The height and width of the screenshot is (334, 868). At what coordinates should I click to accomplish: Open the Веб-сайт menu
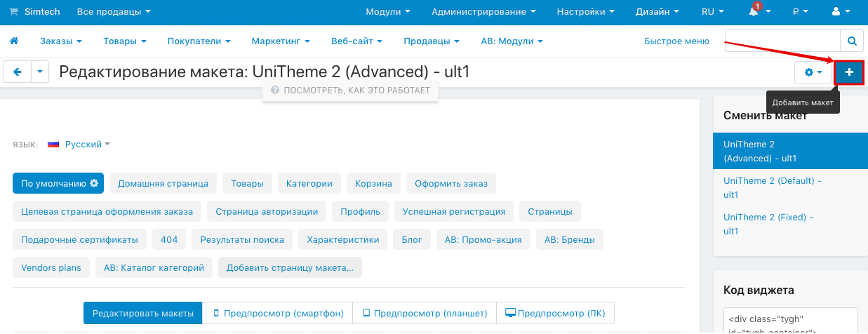point(357,41)
